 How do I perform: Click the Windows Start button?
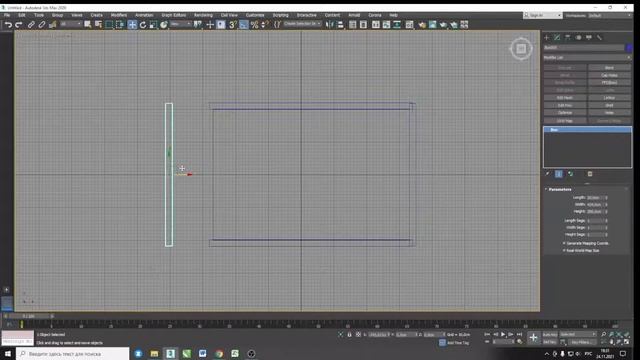point(7,353)
